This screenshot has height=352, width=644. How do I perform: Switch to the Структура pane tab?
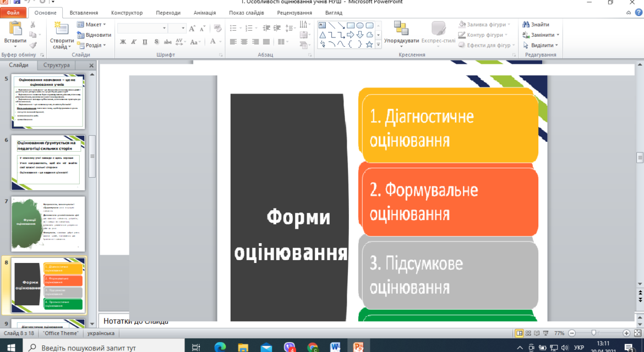pos(56,65)
